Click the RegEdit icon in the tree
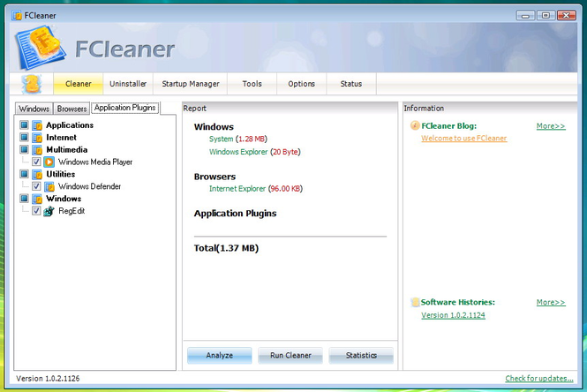 coord(49,212)
